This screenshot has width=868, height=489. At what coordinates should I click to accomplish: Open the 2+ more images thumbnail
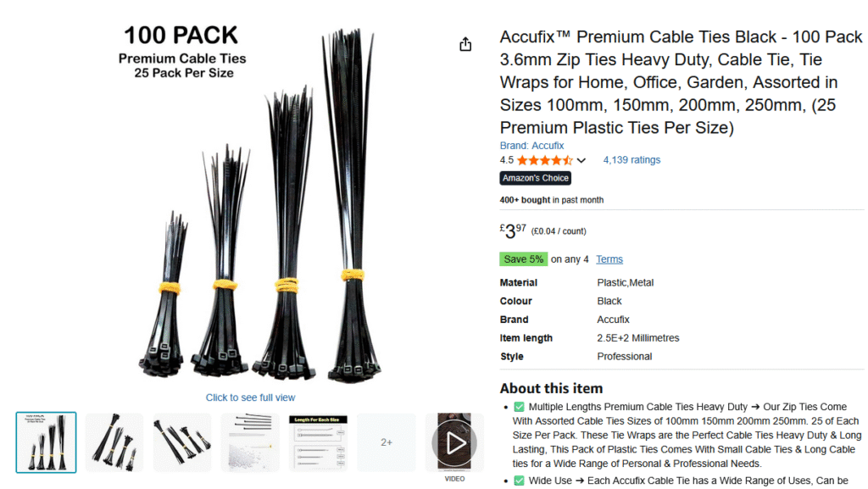[387, 442]
